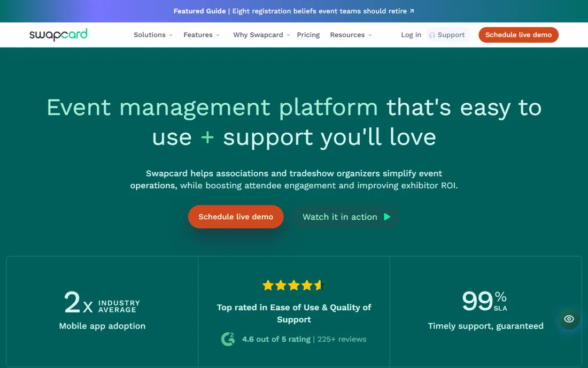This screenshot has width=588, height=368.
Task: Click the Log in link
Action: point(411,35)
